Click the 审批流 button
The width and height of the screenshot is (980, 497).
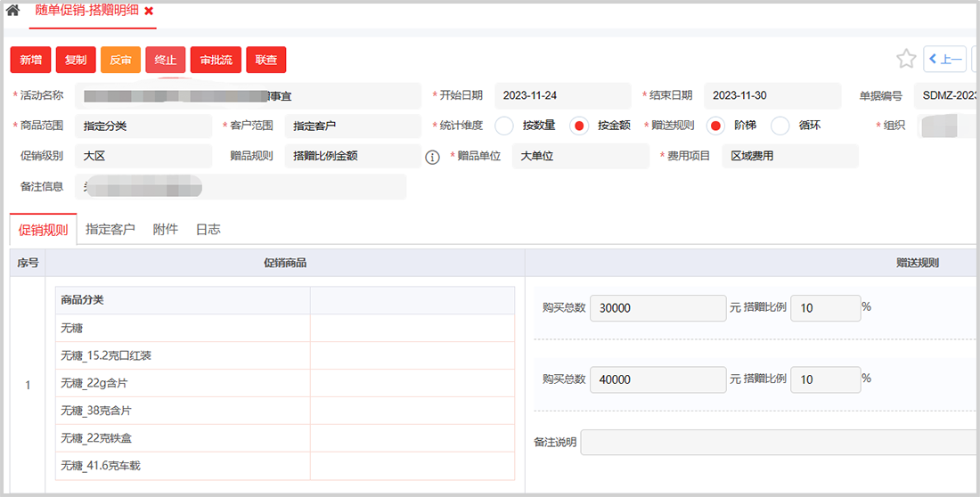(x=216, y=60)
